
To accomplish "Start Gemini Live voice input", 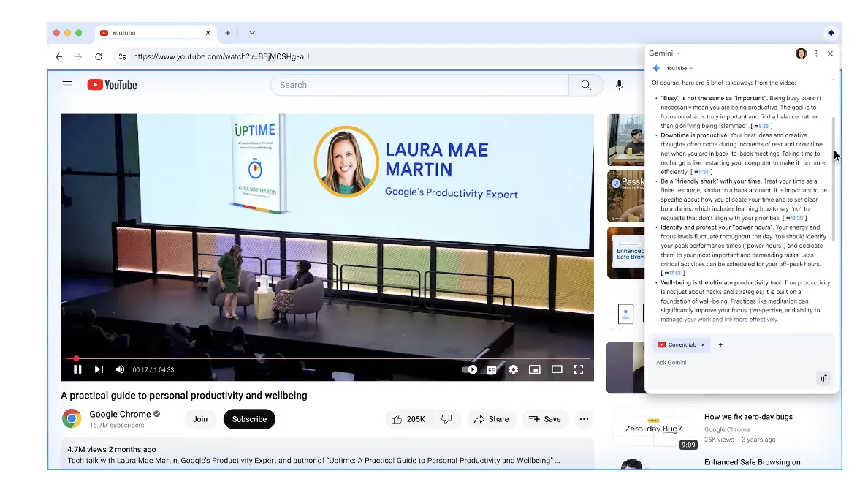I will pyautogui.click(x=824, y=378).
